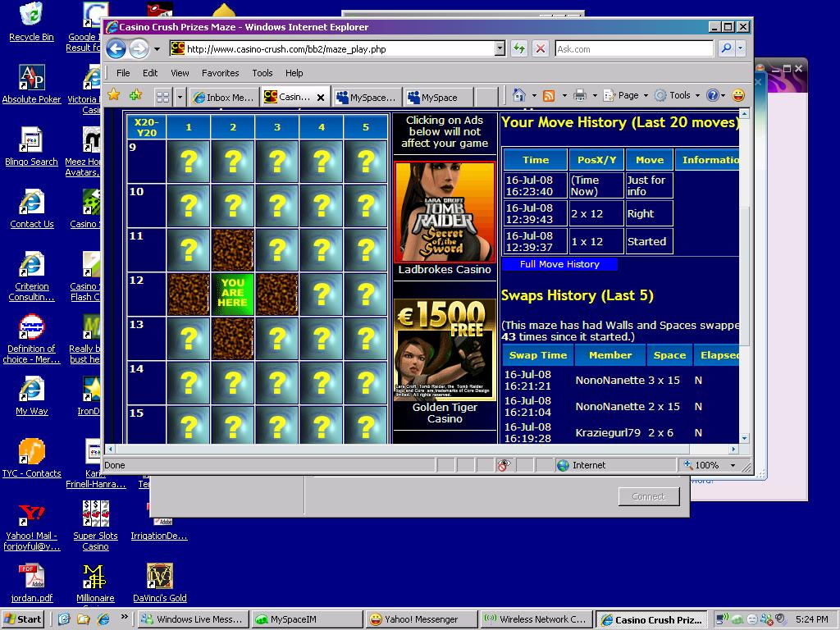Open the tab list dropdown arrow

click(x=180, y=97)
